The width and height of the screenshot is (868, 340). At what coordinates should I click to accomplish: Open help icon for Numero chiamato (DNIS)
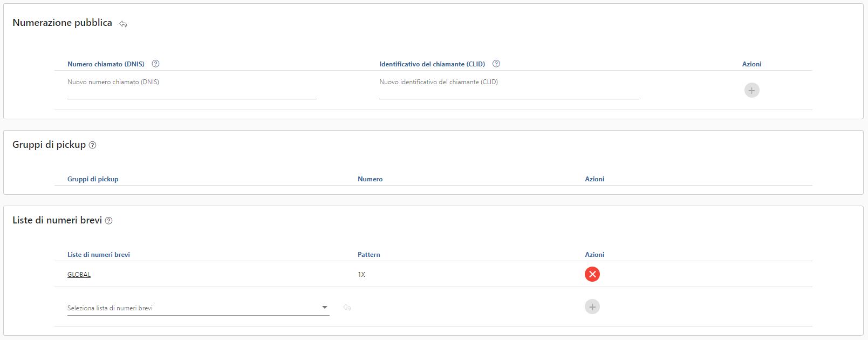click(155, 64)
